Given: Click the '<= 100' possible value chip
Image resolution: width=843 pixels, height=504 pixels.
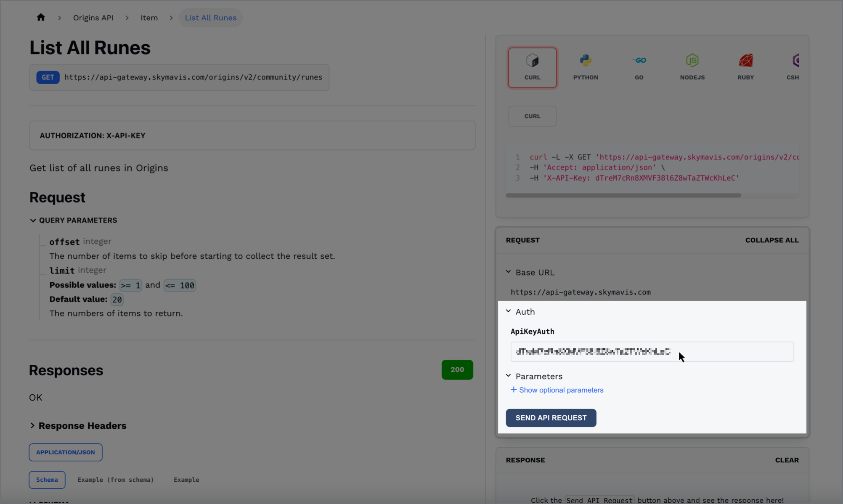Looking at the screenshot, I should pyautogui.click(x=180, y=285).
